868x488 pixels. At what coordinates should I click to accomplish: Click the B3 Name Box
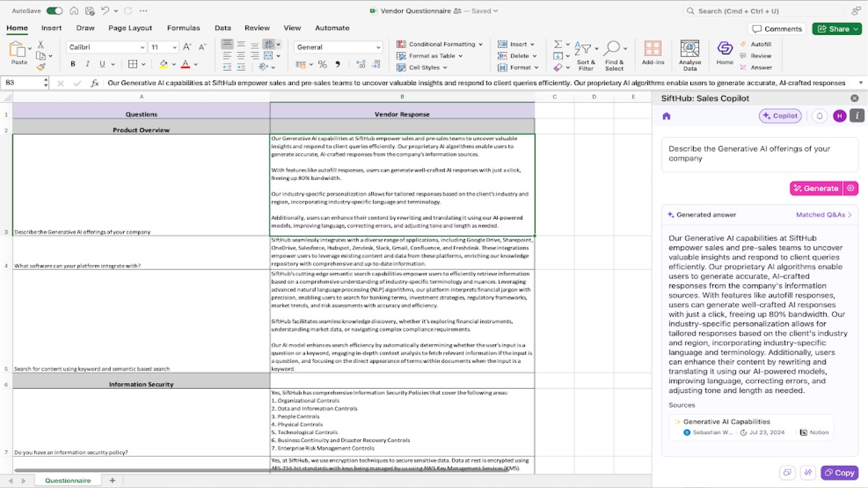click(x=24, y=83)
